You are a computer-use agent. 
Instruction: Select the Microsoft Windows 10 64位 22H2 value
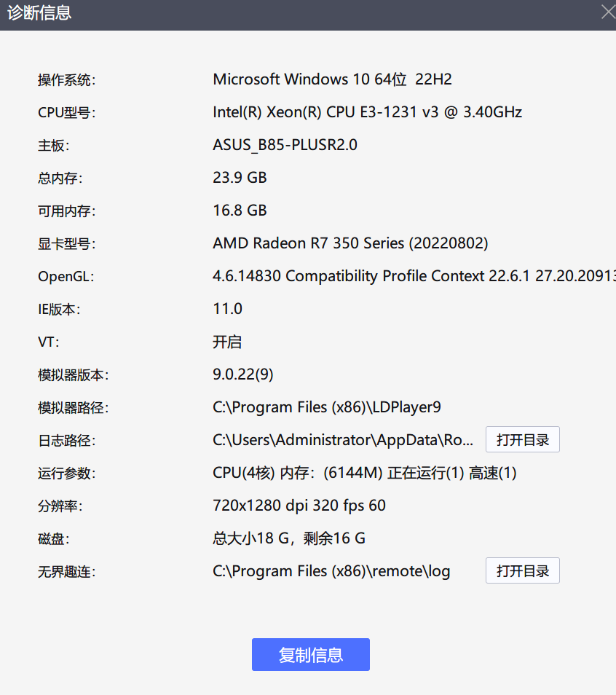tap(332, 79)
